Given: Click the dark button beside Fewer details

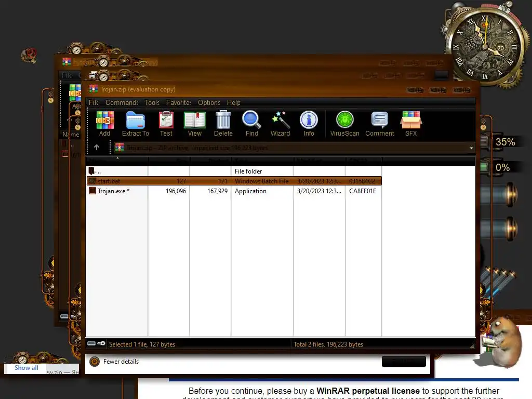Looking at the screenshot, I should (404, 362).
